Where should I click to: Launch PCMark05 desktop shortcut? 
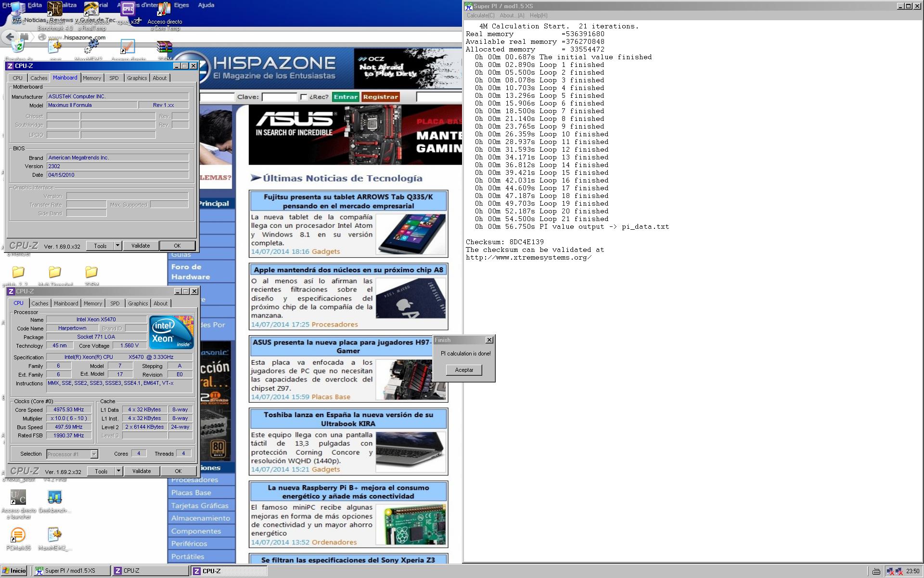pos(18,535)
